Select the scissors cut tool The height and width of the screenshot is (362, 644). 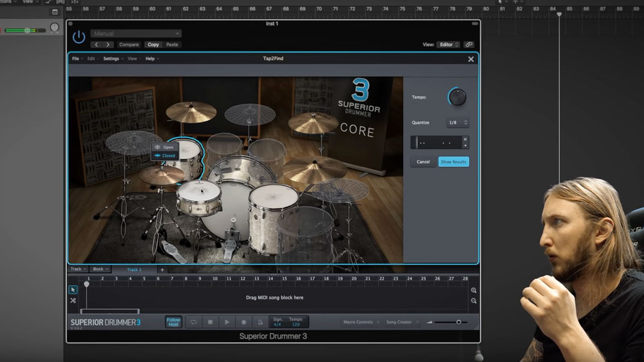pos(73,301)
